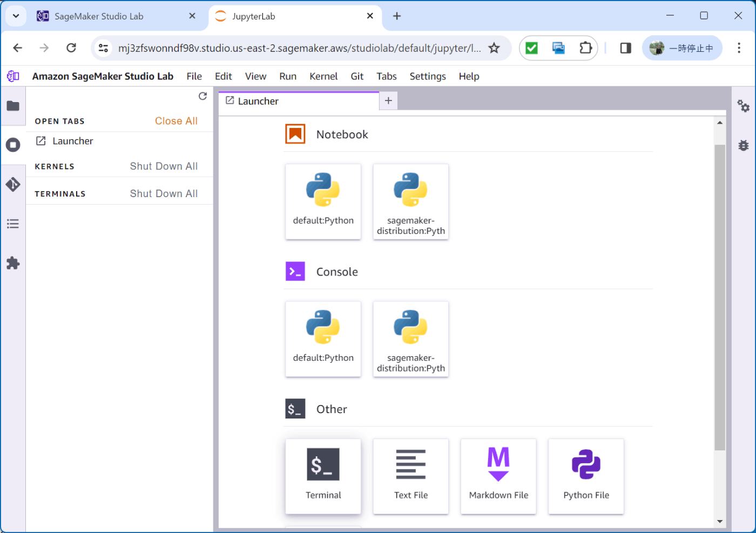This screenshot has height=533, width=756.
Task: Open the Run menu
Action: pos(288,76)
